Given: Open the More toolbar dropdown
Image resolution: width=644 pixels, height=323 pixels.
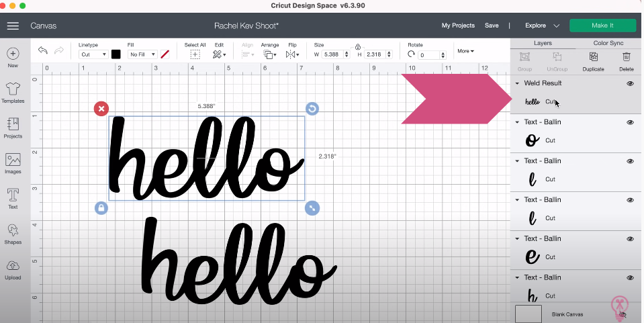Looking at the screenshot, I should (466, 51).
